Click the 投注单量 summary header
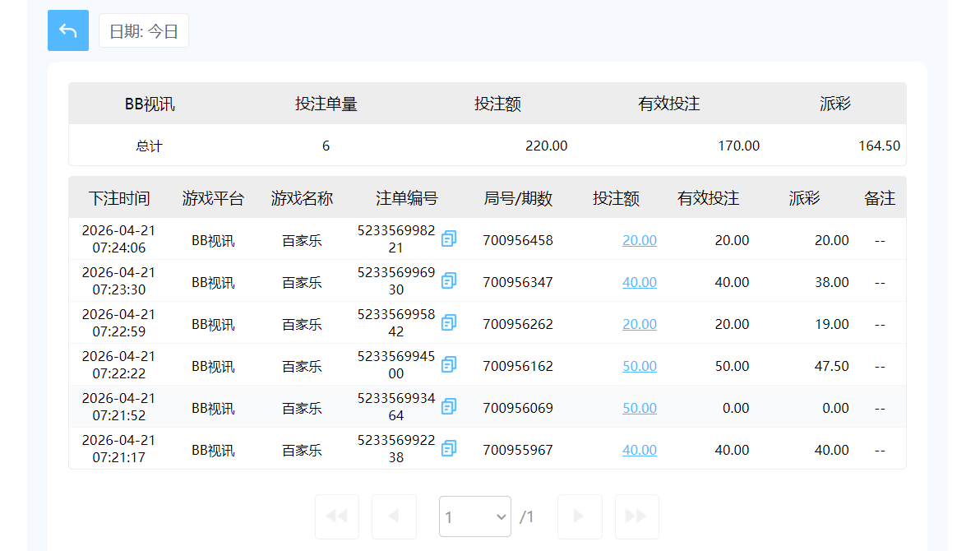The image size is (980, 551). pos(326,104)
